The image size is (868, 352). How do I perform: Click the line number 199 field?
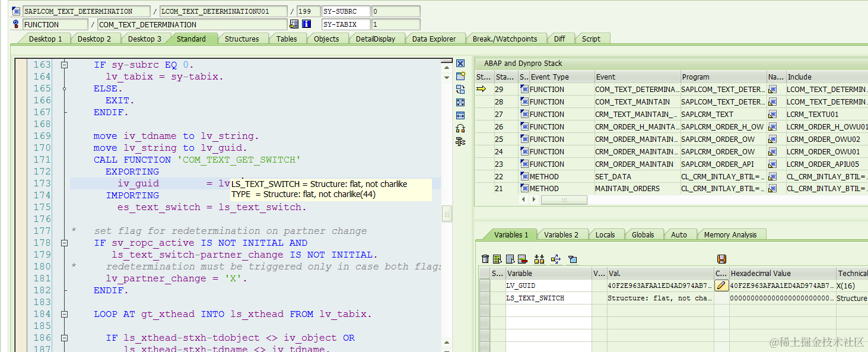(309, 11)
